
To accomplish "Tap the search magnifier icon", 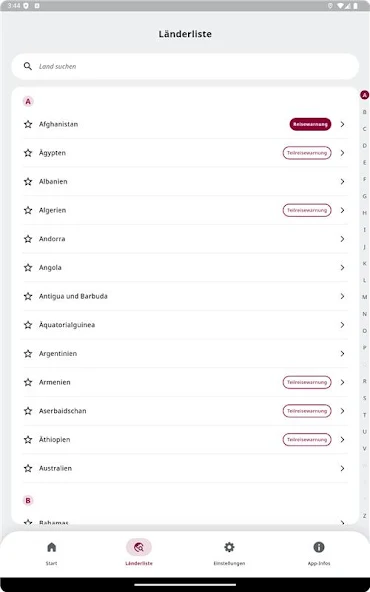I will [28, 66].
